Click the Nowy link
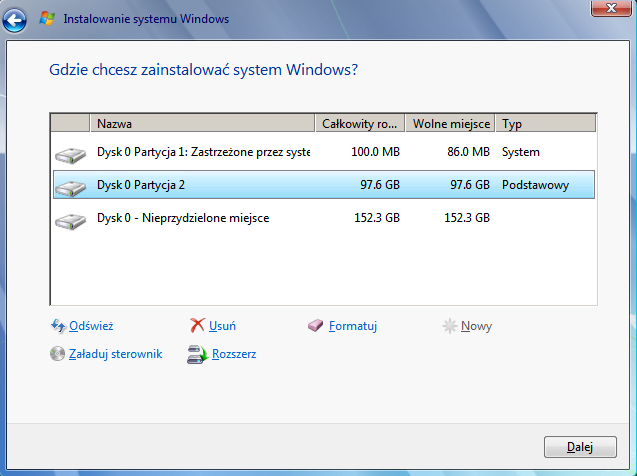This screenshot has width=637, height=476. 476,326
